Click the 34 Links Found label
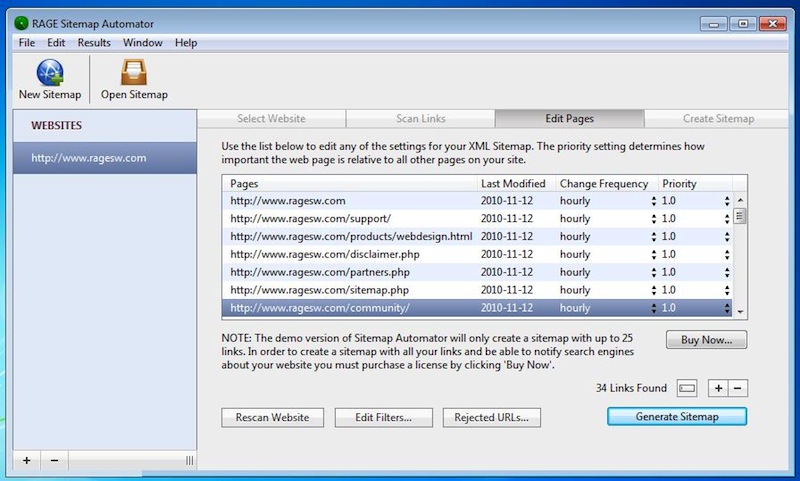 point(631,388)
